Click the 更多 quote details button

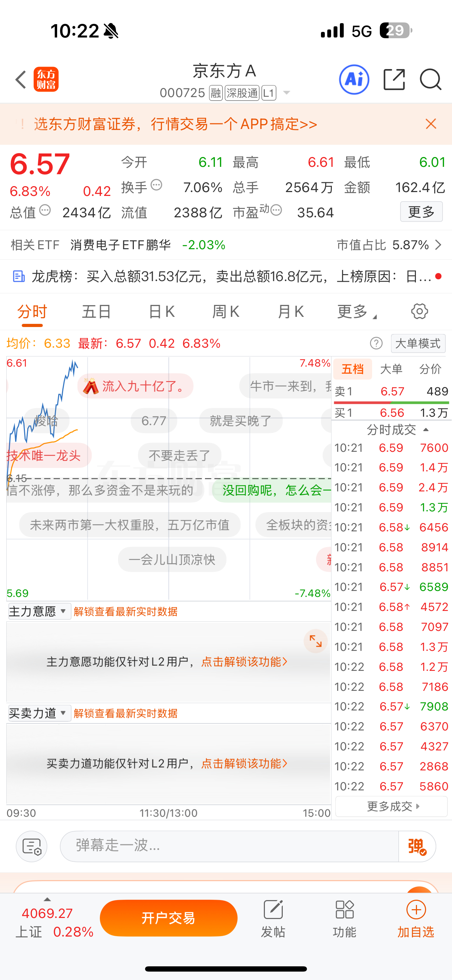421,211
